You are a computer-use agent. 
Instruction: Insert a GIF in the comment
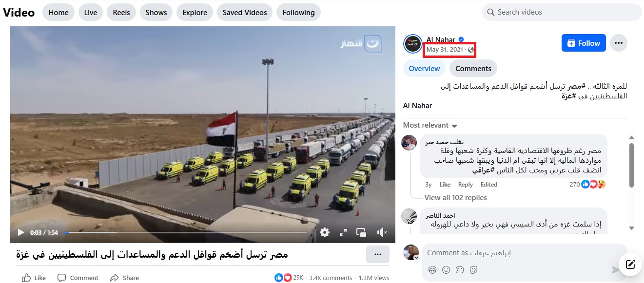click(459, 269)
